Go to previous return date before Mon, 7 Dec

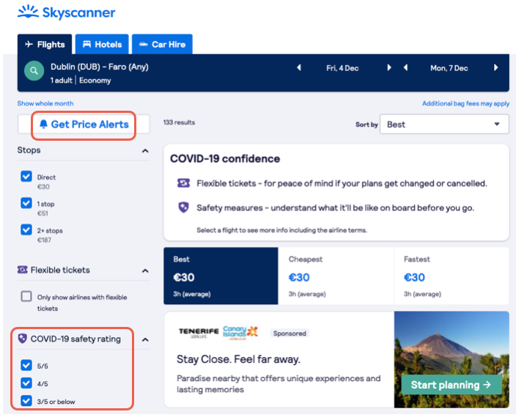click(x=405, y=68)
